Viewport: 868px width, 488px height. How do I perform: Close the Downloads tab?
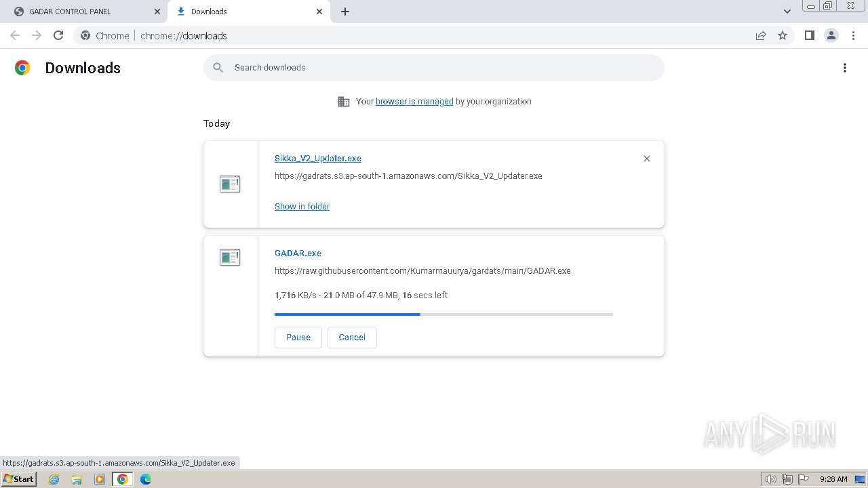[319, 12]
